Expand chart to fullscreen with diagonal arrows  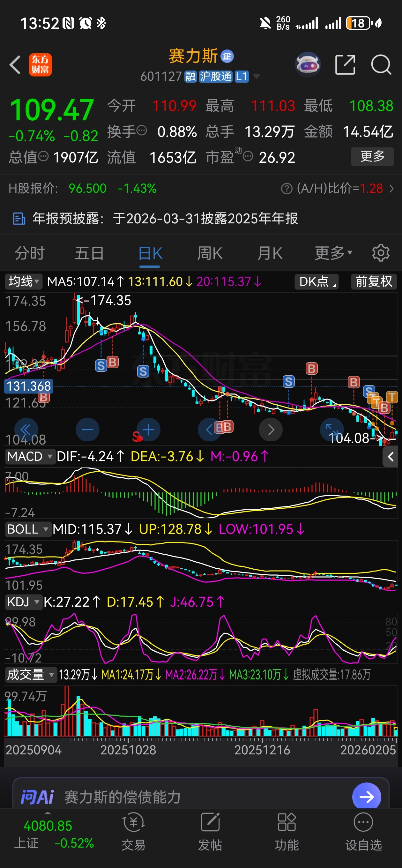[331, 430]
